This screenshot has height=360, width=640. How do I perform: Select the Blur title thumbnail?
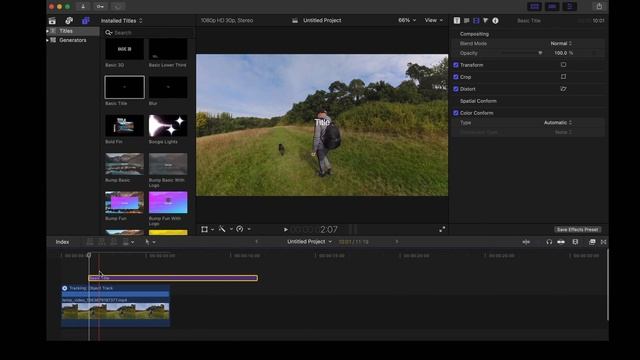(x=168, y=87)
